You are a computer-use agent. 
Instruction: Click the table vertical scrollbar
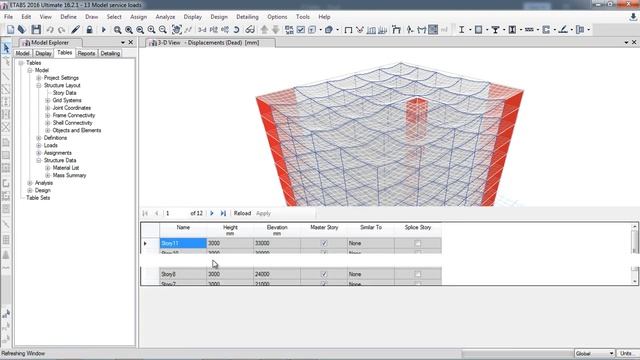[x=634, y=253]
